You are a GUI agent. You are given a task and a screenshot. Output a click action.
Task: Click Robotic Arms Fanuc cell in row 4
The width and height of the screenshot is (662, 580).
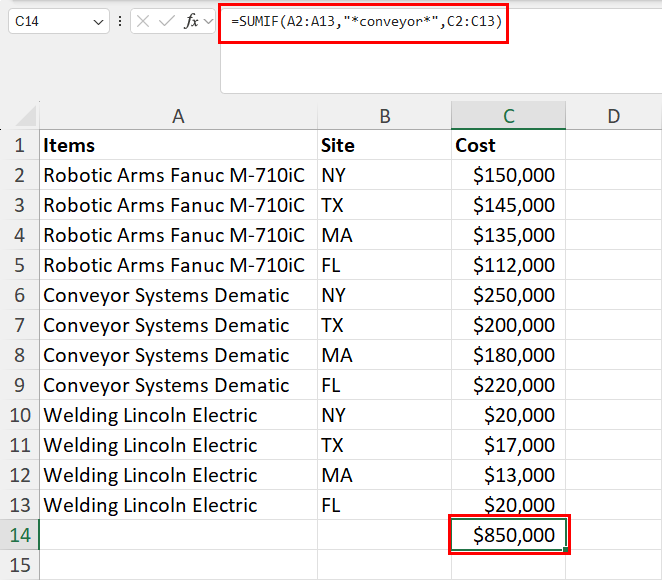[x=178, y=235]
